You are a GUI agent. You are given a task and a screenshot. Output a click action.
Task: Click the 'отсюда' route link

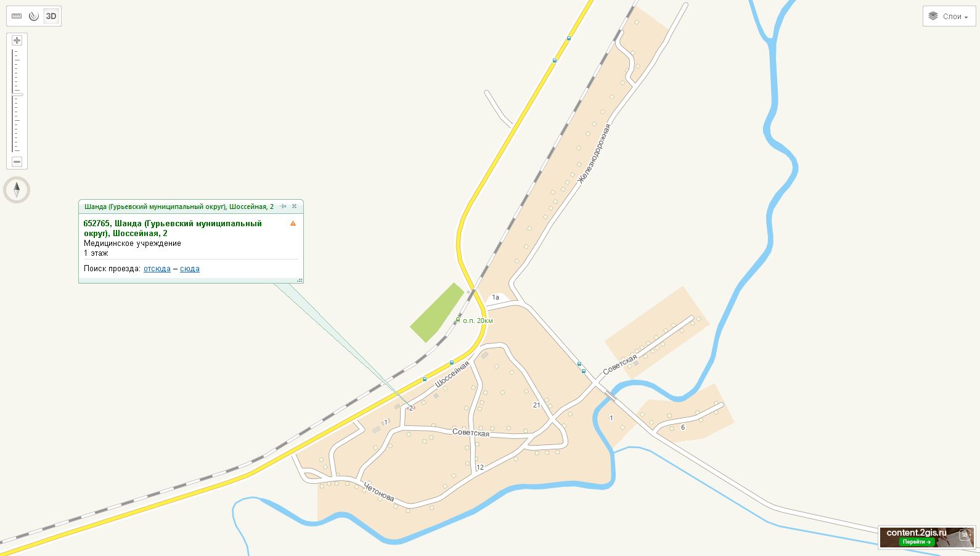pyautogui.click(x=157, y=269)
